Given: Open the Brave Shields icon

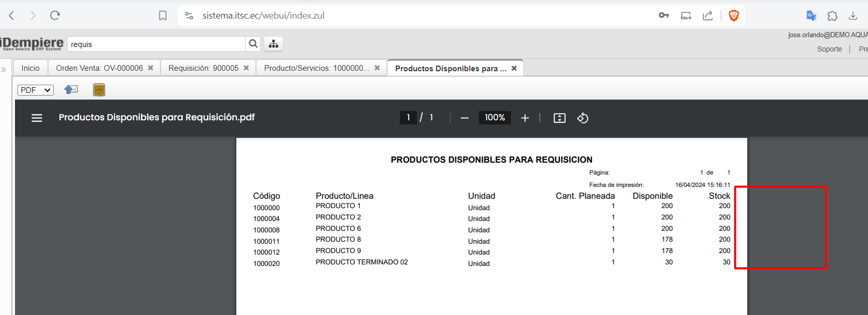Looking at the screenshot, I should point(733,15).
